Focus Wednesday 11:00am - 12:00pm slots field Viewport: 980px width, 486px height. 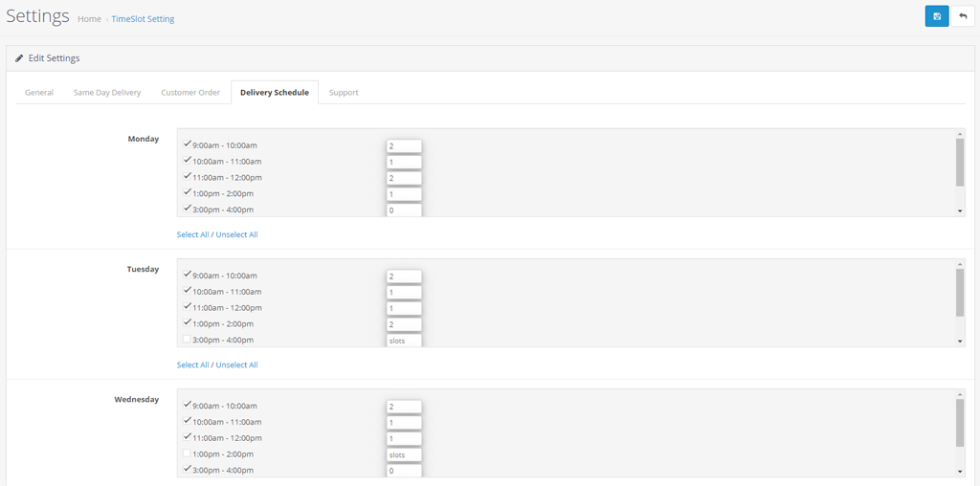point(404,439)
